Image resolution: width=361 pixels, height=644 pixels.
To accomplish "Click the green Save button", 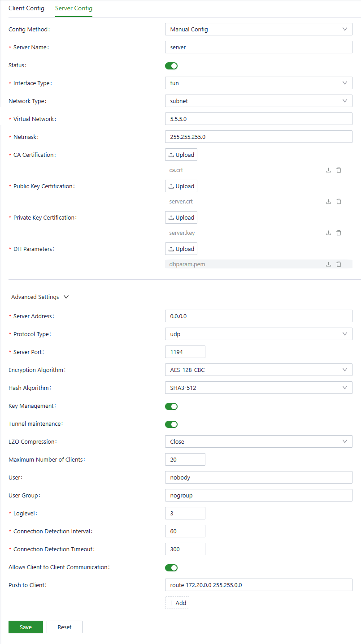I will pos(26,627).
